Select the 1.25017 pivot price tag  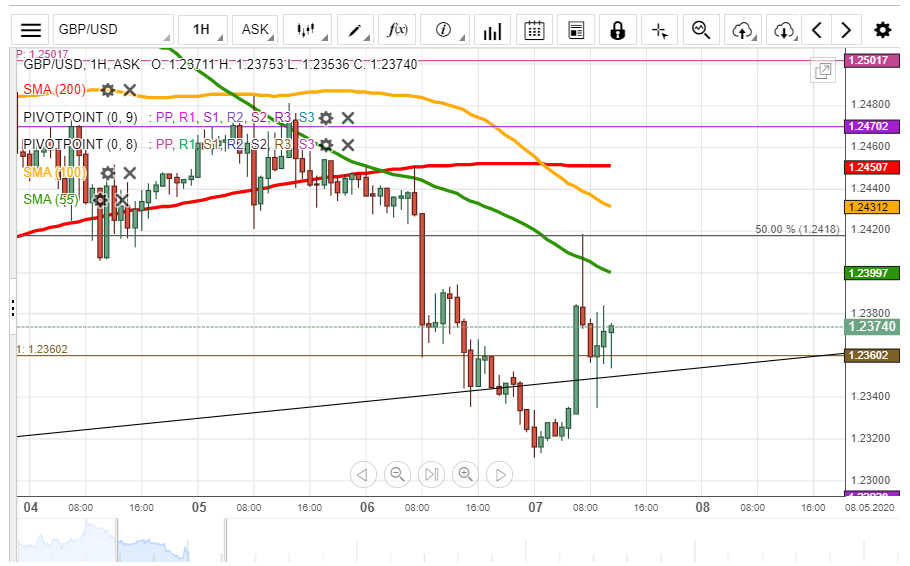point(872,60)
